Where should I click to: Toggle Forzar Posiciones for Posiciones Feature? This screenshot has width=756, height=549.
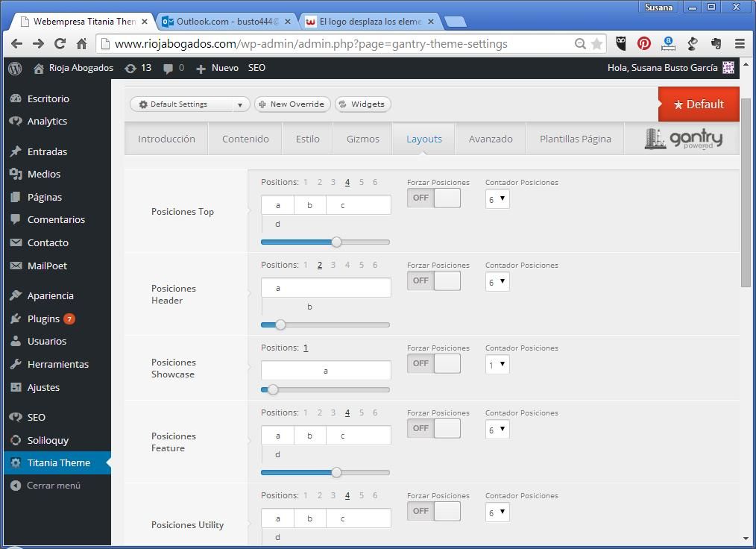[x=433, y=428]
